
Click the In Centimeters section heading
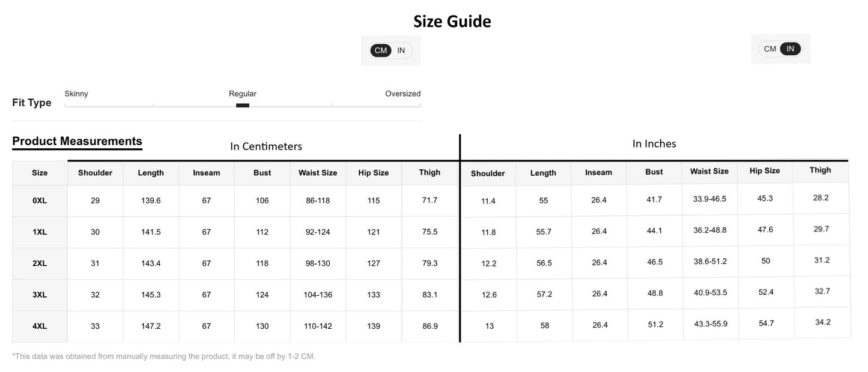tap(266, 146)
